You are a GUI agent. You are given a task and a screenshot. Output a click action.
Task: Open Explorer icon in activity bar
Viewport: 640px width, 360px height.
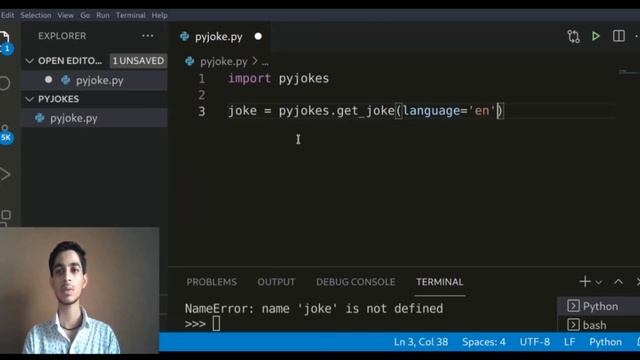click(x=5, y=42)
